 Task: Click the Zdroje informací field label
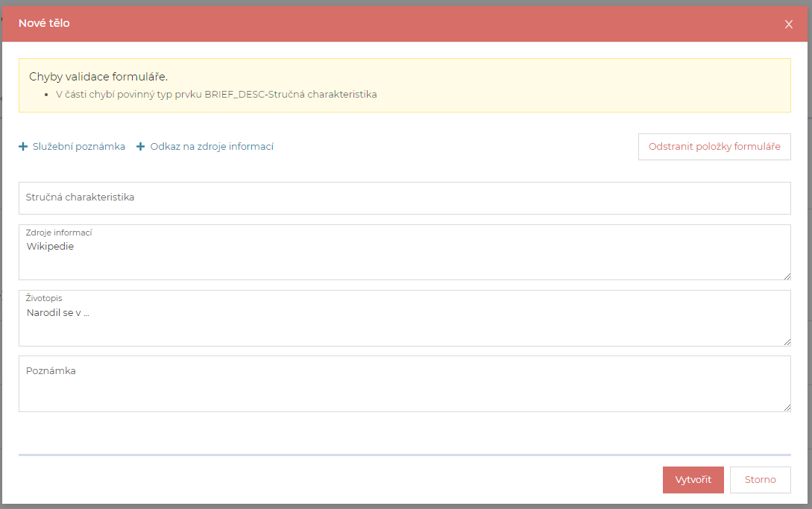[58, 233]
